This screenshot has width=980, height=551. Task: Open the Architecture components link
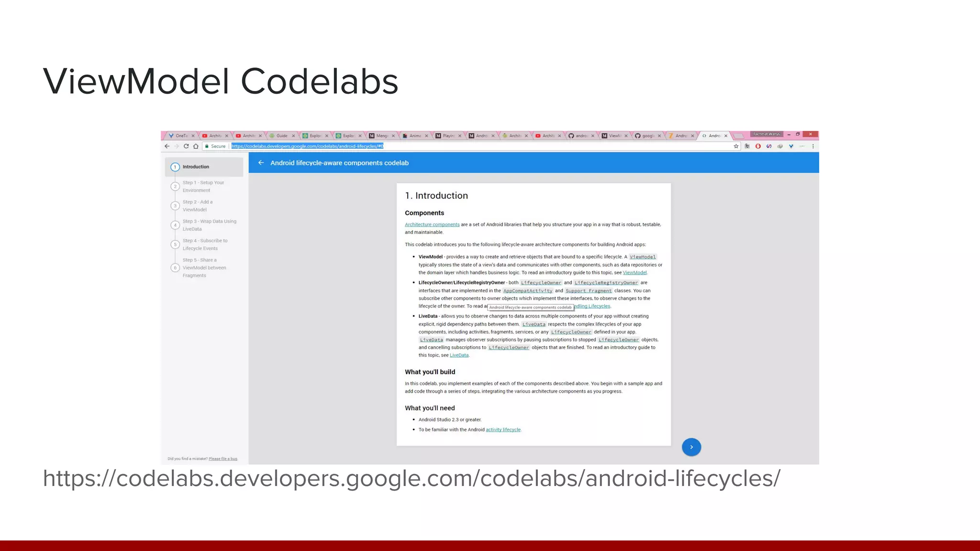pos(432,224)
